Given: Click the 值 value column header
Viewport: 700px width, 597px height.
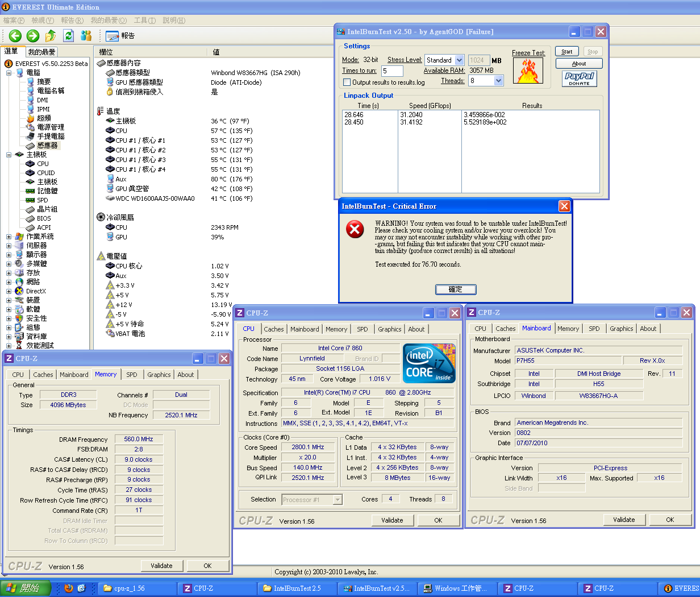Looking at the screenshot, I should (x=216, y=52).
